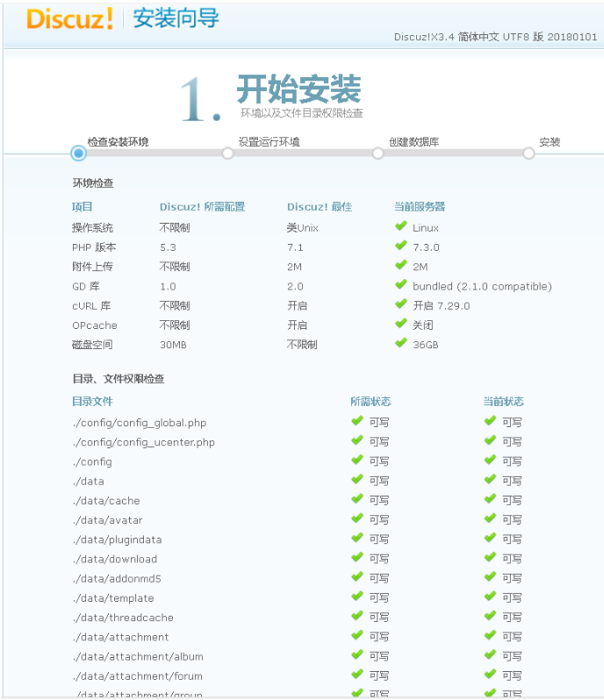Click the 安装向导 header title
The width and height of the screenshot is (604, 700).
click(176, 18)
